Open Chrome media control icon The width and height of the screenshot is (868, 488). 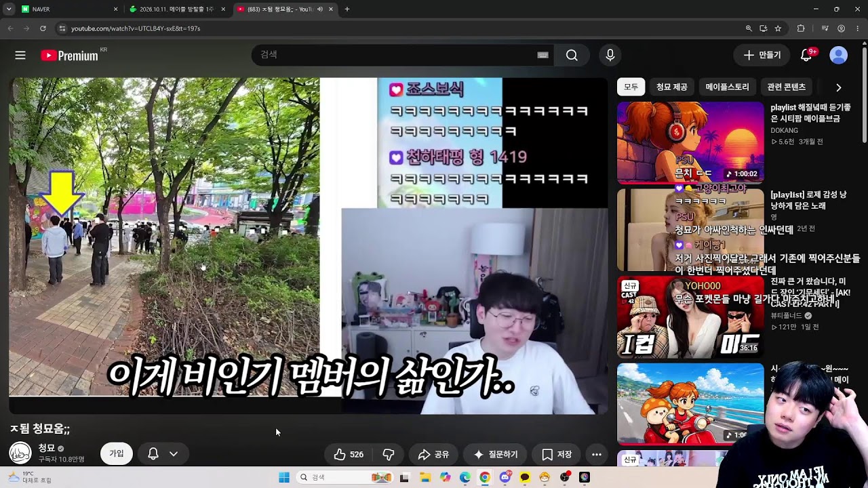[825, 28]
